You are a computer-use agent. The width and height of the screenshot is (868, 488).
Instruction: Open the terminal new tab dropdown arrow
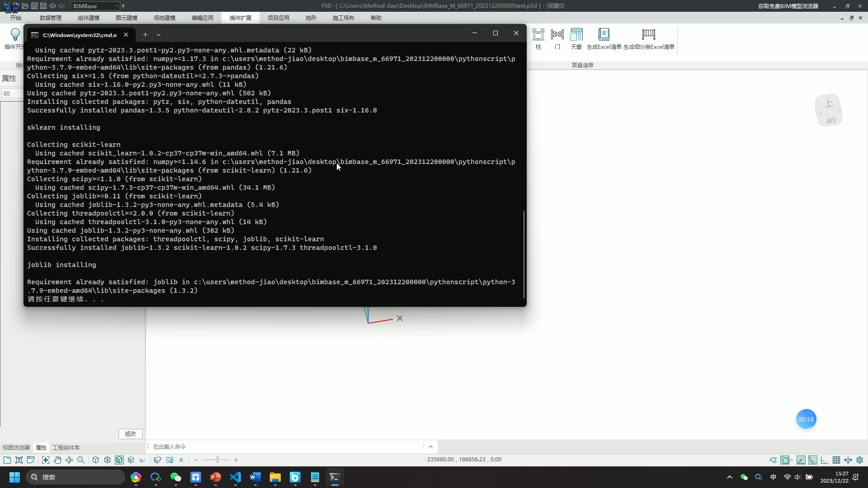(159, 35)
